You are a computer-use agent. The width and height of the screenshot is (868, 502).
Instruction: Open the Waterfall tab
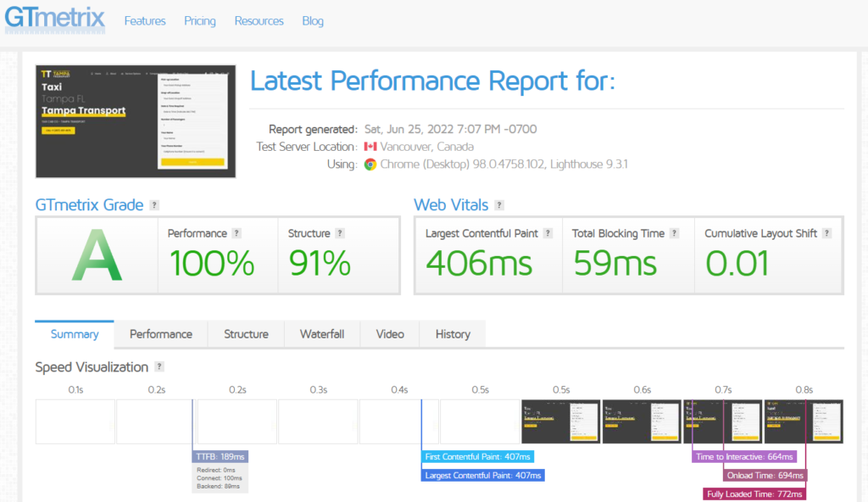(x=322, y=334)
